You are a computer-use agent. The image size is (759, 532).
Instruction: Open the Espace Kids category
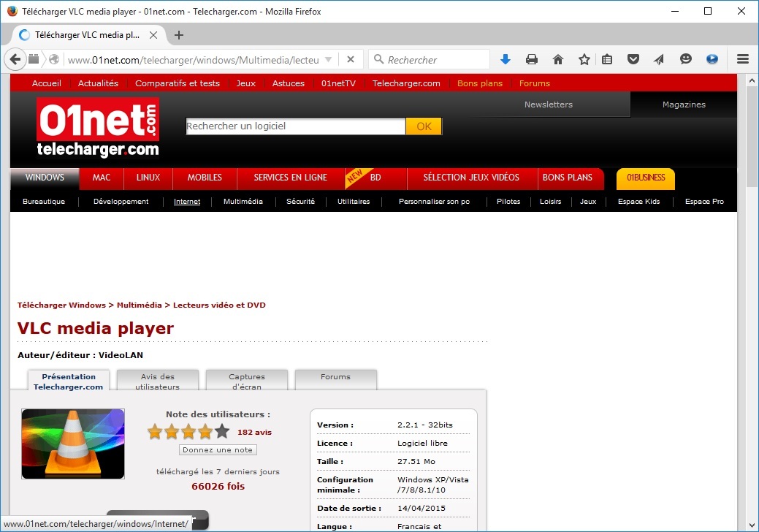click(639, 202)
